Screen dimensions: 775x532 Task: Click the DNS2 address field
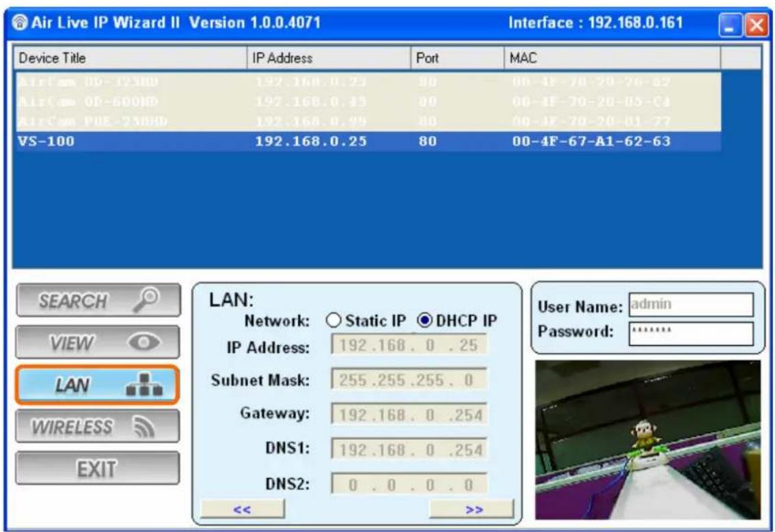[x=409, y=484]
